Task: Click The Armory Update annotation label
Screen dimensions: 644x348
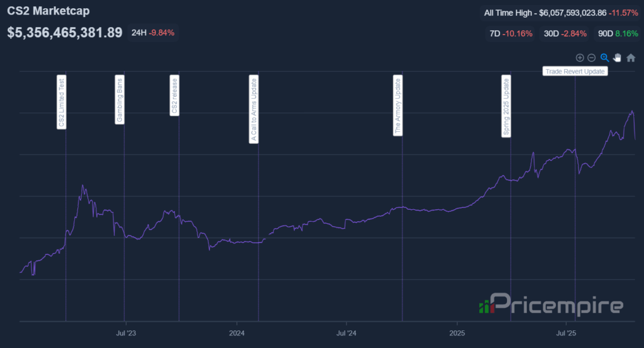Action: point(397,106)
